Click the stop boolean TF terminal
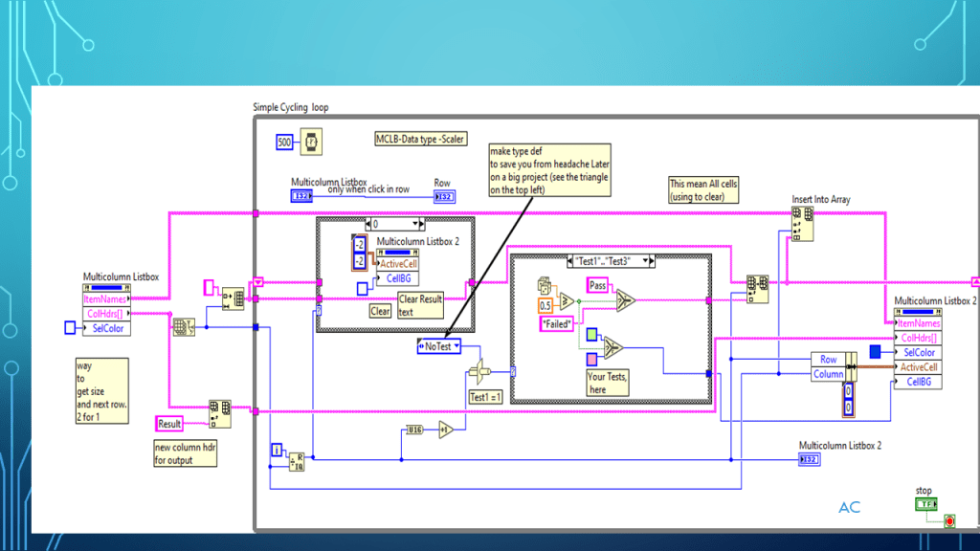Viewport: 980px width, 551px height. [x=925, y=504]
